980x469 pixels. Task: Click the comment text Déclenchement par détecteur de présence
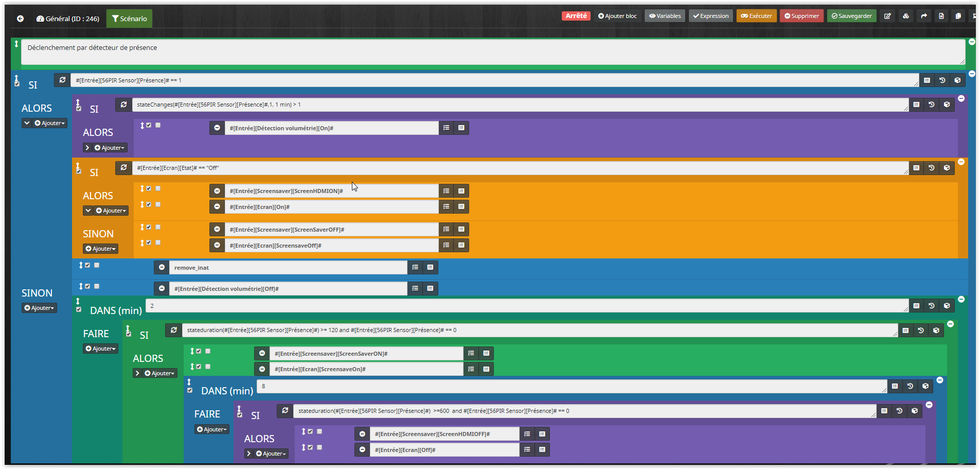coord(92,47)
